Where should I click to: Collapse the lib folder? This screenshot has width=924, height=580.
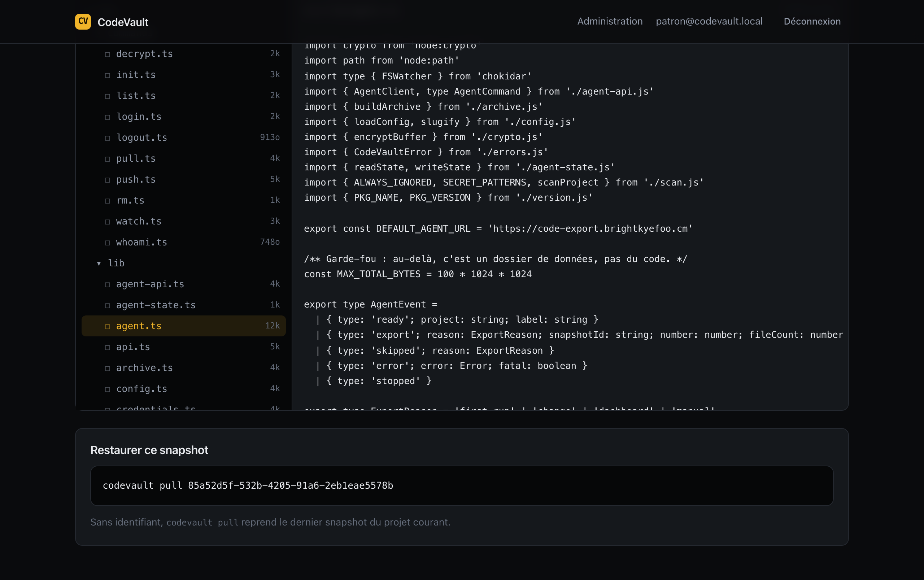point(184,263)
